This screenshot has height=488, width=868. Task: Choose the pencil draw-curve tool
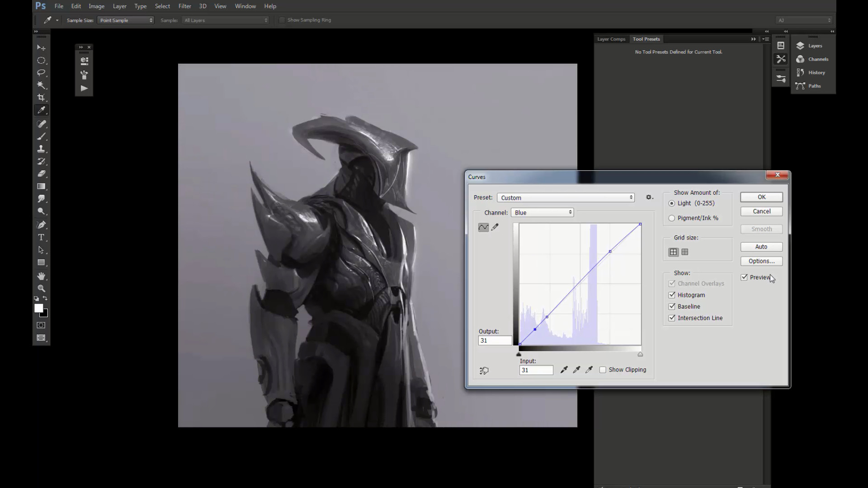[495, 227]
